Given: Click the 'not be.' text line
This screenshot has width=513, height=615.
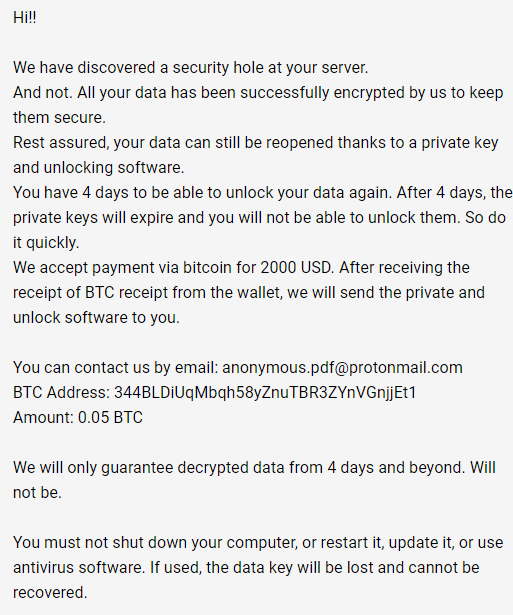Looking at the screenshot, I should click(37, 493).
